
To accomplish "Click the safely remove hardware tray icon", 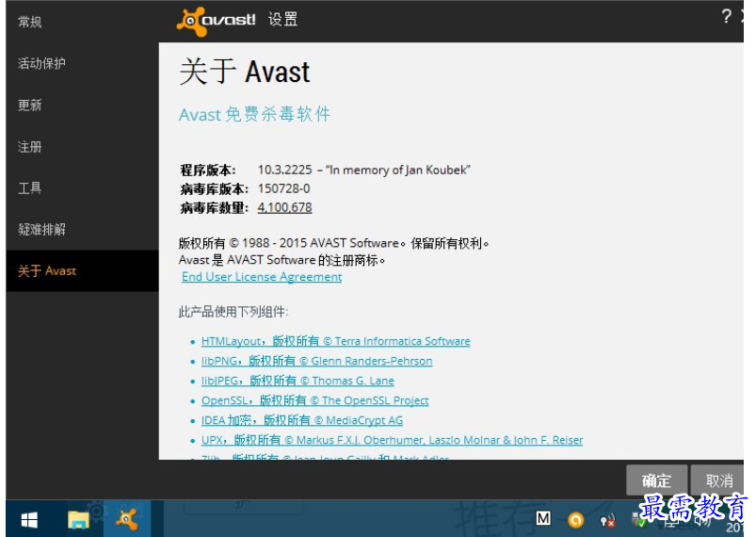I will tap(640, 520).
